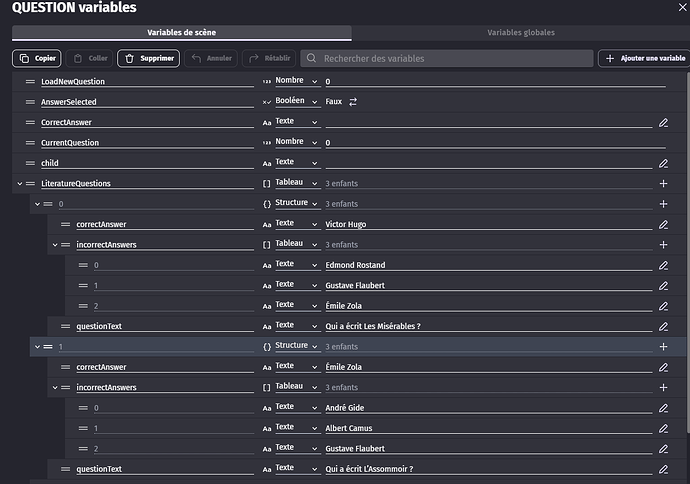The width and height of the screenshot is (690, 484).
Task: Click the Supprimer button
Action: (148, 59)
